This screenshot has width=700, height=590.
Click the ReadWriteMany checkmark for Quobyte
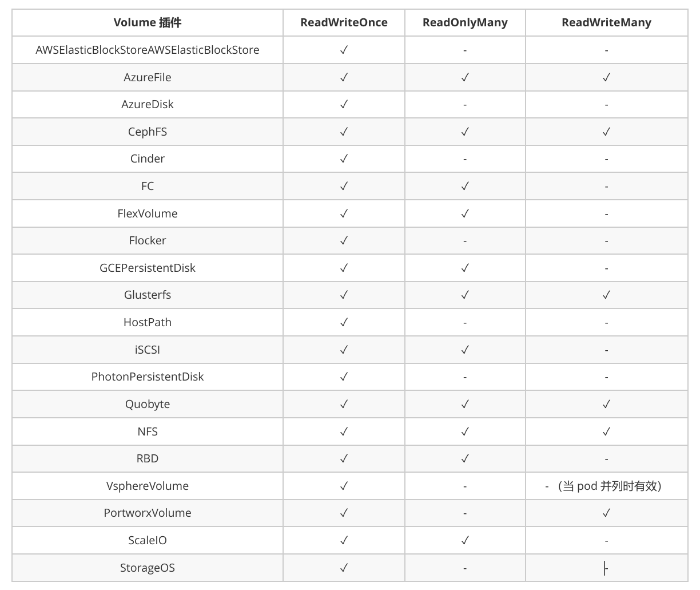click(606, 404)
